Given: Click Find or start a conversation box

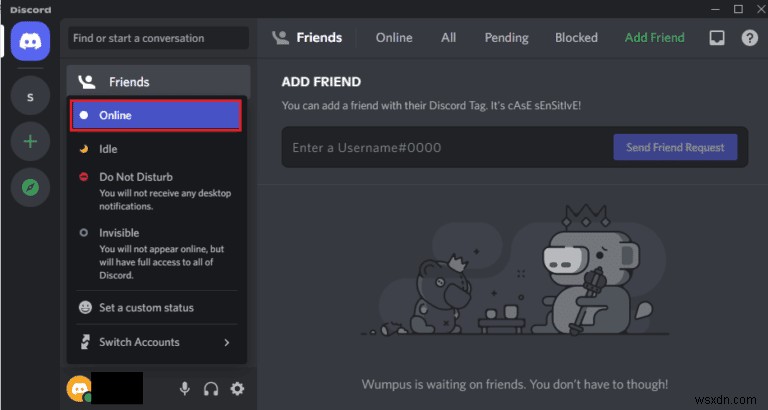Looking at the screenshot, I should pyautogui.click(x=158, y=38).
